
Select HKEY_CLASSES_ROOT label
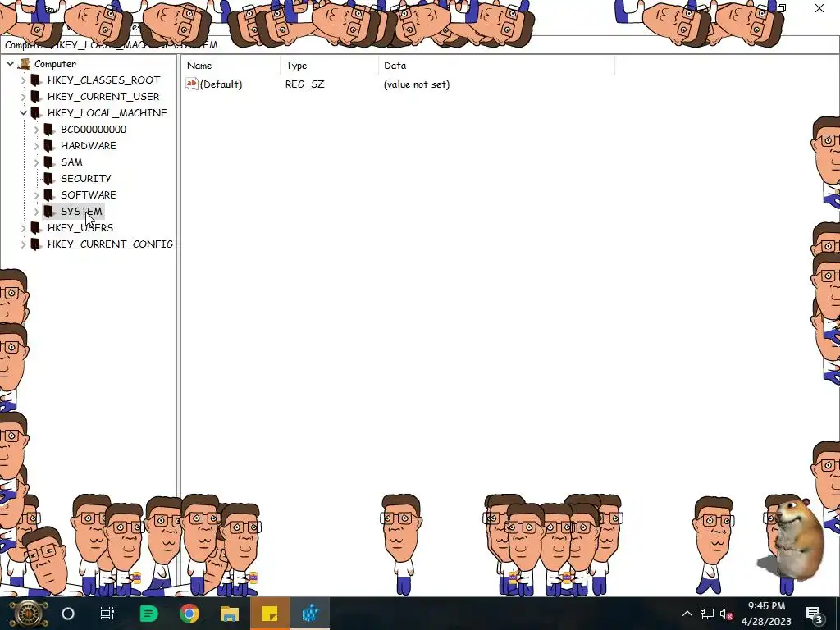pyautogui.click(x=104, y=80)
